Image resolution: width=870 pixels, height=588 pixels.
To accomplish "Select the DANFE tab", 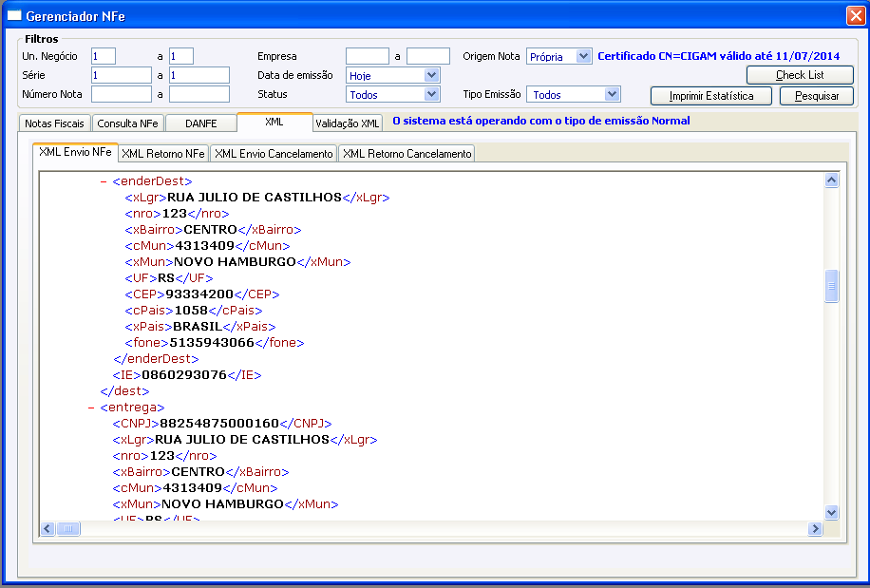I will 199,123.
